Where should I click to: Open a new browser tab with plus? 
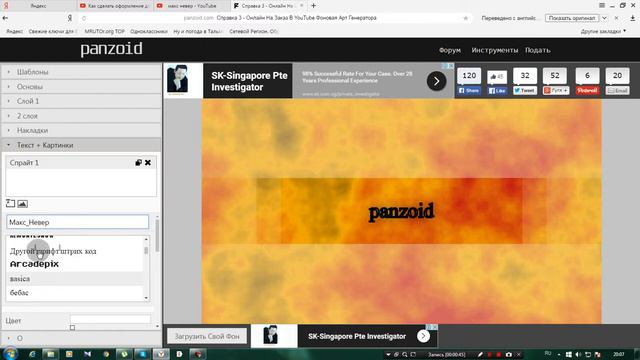pos(313,6)
